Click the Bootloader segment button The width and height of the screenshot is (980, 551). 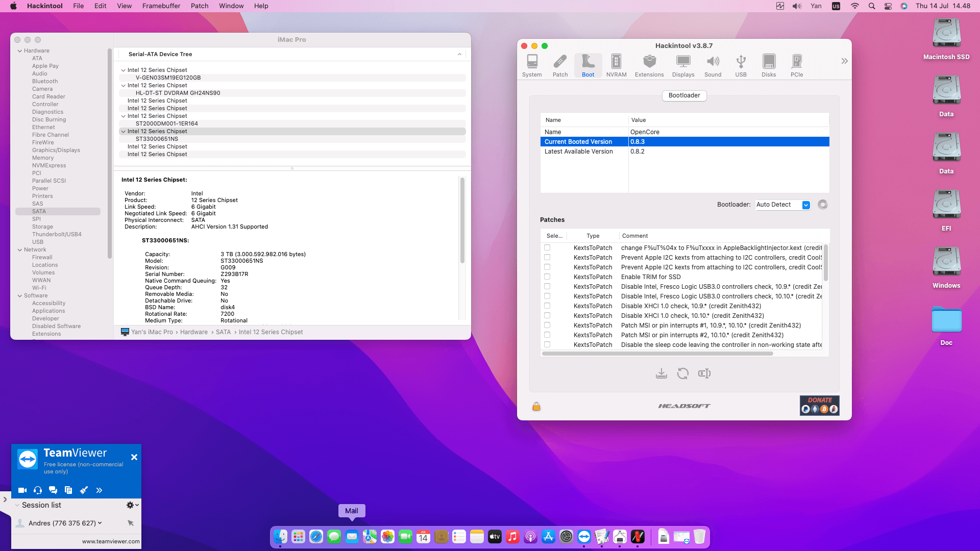(x=684, y=95)
